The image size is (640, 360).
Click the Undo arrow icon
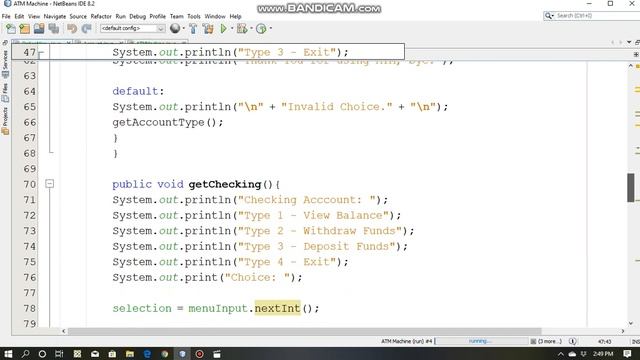click(x=72, y=29)
